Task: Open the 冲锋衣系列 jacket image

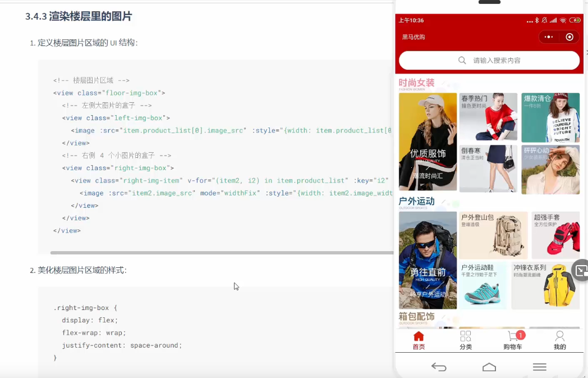Action: coord(545,286)
